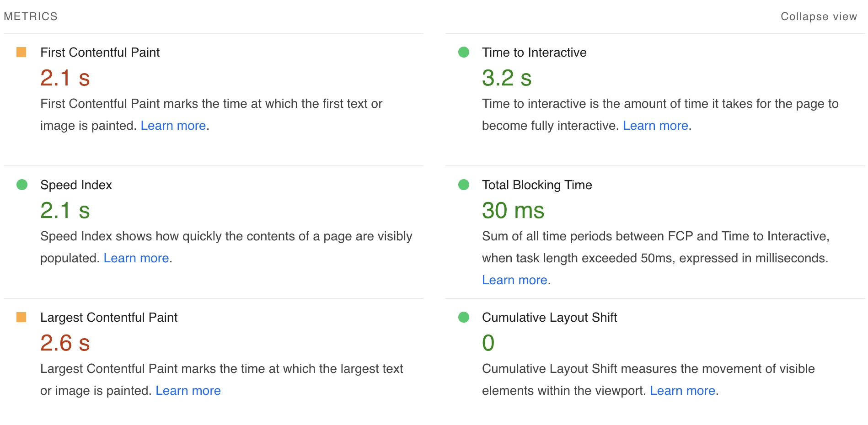Screen dimensions: 868x425
Task: Click the green circle icon beside Speed Index
Action: (21, 185)
